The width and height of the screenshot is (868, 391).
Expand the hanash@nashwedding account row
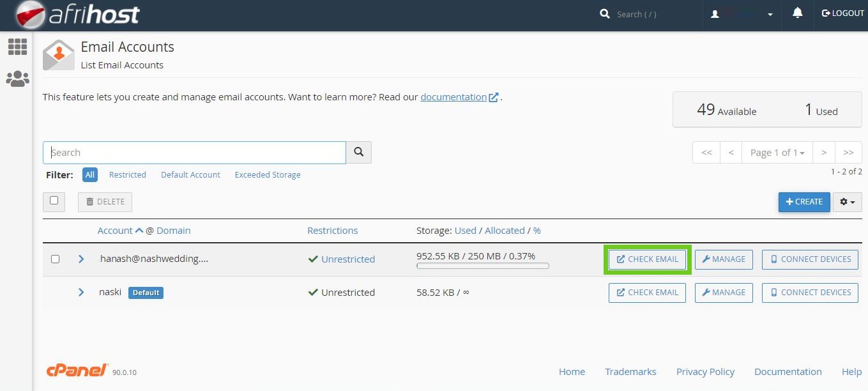tap(81, 259)
